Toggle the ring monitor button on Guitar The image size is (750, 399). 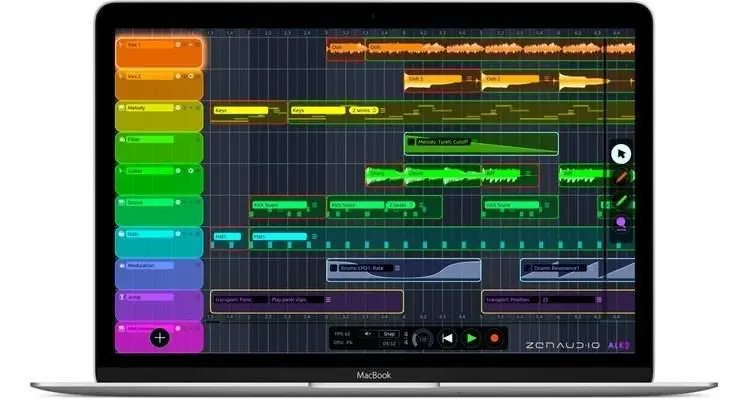pyautogui.click(x=191, y=171)
